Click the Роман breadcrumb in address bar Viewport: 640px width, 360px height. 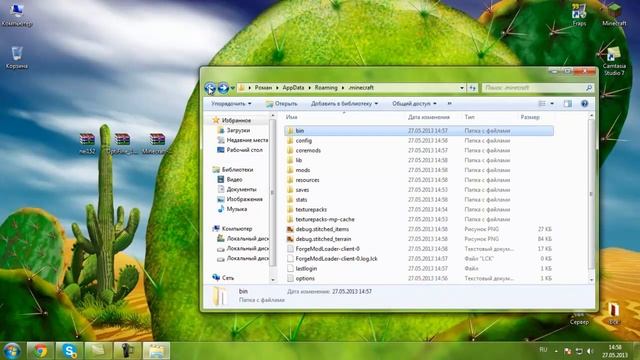point(263,88)
